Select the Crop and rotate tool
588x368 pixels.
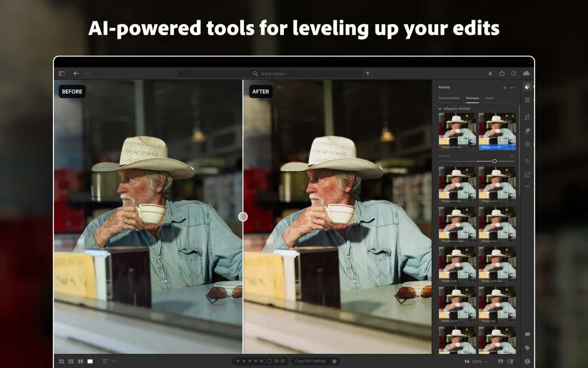[x=527, y=117]
